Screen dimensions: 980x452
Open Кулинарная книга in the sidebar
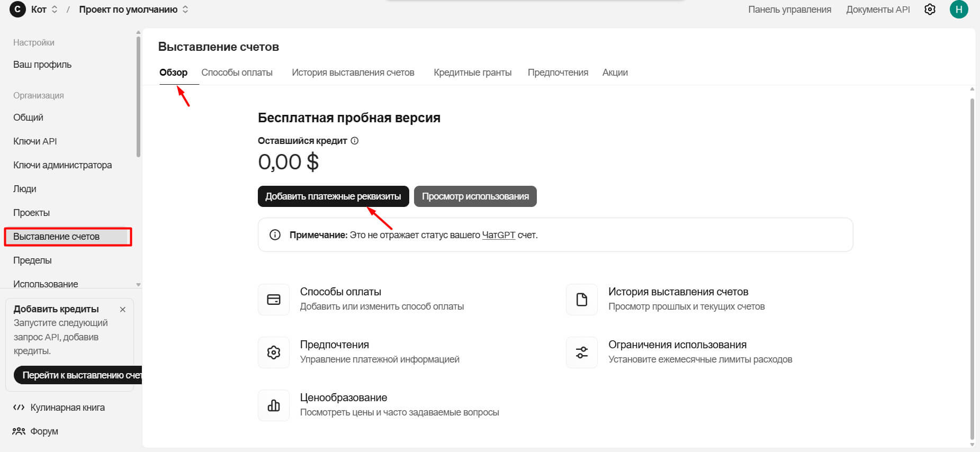click(59, 408)
